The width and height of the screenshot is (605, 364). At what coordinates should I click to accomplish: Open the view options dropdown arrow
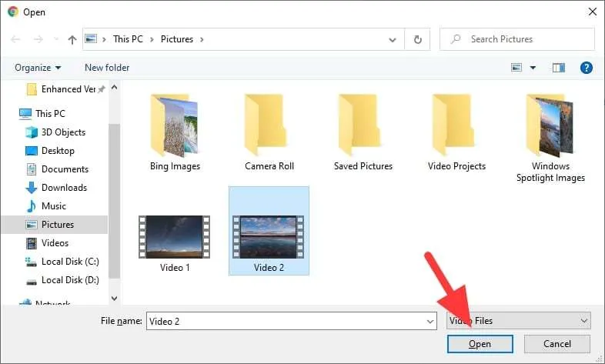533,68
